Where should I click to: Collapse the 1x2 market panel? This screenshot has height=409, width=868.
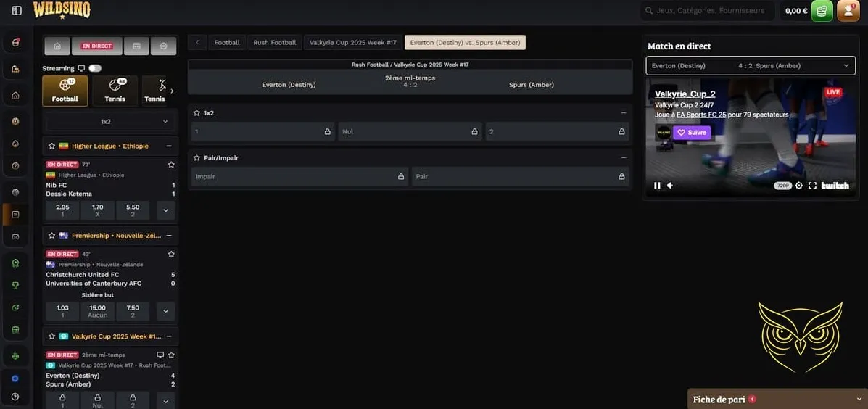tap(624, 112)
